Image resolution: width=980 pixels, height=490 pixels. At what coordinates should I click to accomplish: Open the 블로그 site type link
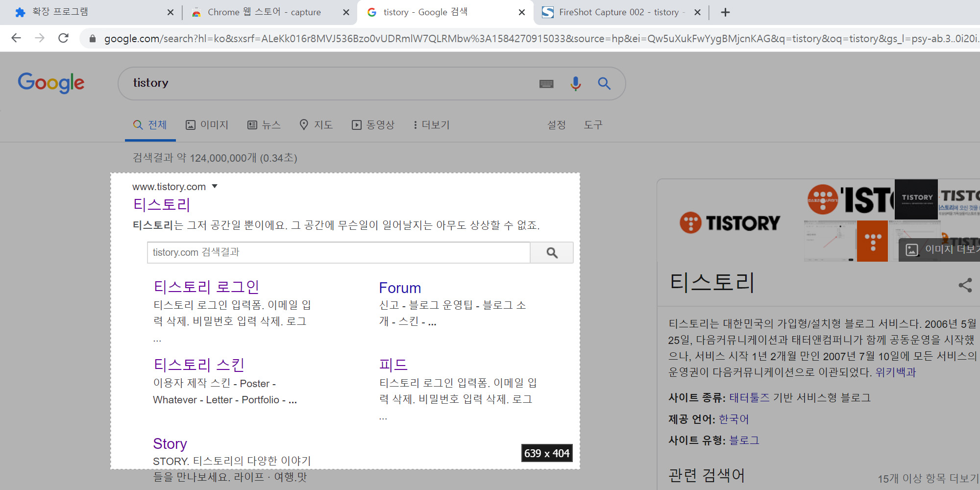(744, 441)
